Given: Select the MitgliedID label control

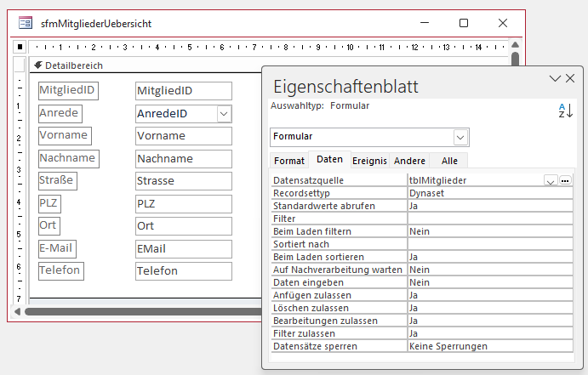Looking at the screenshot, I should tap(68, 91).
